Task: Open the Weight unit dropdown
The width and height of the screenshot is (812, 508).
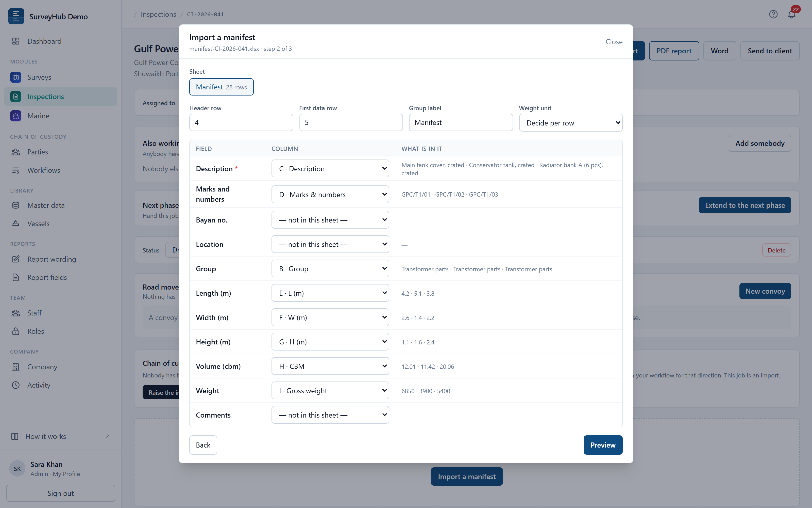Action: 570,123
